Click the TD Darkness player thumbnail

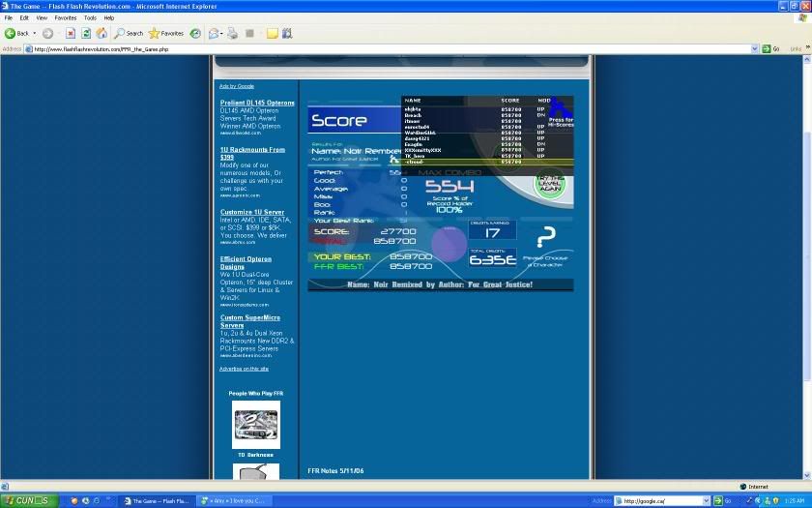(256, 424)
